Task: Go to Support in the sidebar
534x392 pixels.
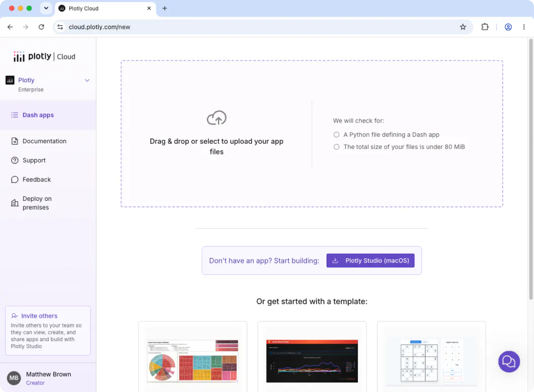Action: point(34,160)
